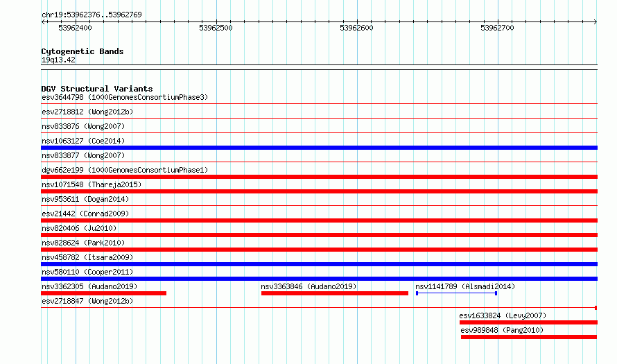Click the red bar under esv1633824
Screen dimensions: 617x364
pyautogui.click(x=528, y=322)
